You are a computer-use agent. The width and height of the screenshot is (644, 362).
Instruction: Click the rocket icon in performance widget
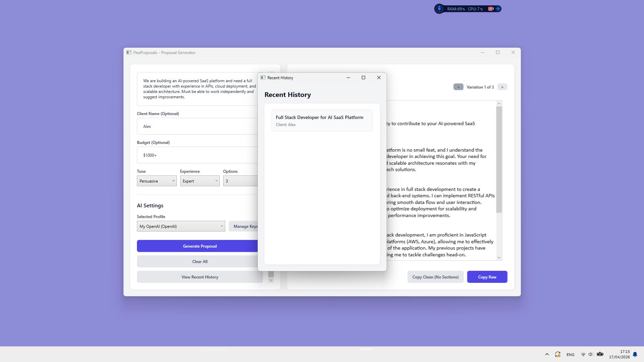click(439, 9)
